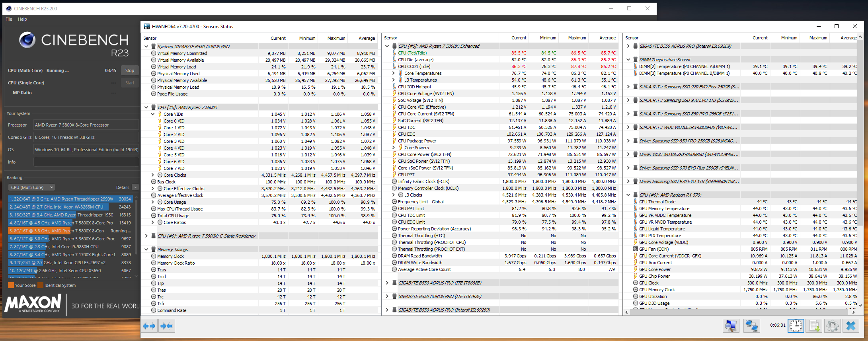Select the orange running Ryzen 7 5800X ranking entry
Screen dimensions: 868x341
pyautogui.click(x=70, y=231)
